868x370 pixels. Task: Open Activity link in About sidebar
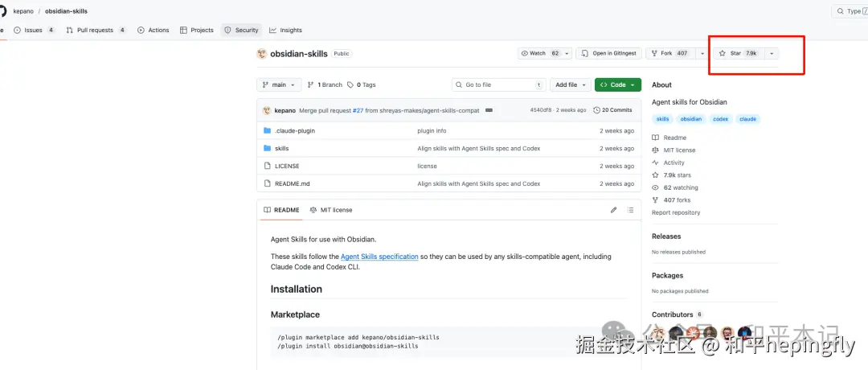[x=668, y=162]
